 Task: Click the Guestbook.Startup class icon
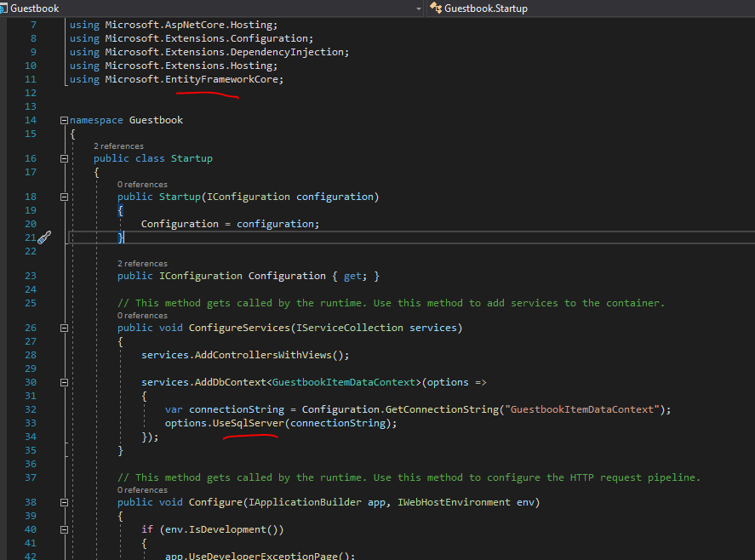[x=436, y=8]
